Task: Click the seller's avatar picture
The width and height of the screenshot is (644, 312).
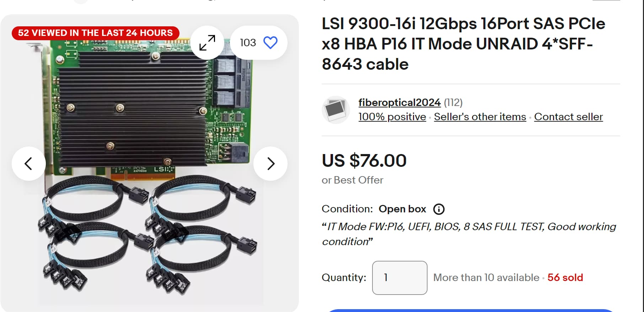Action: [336, 110]
